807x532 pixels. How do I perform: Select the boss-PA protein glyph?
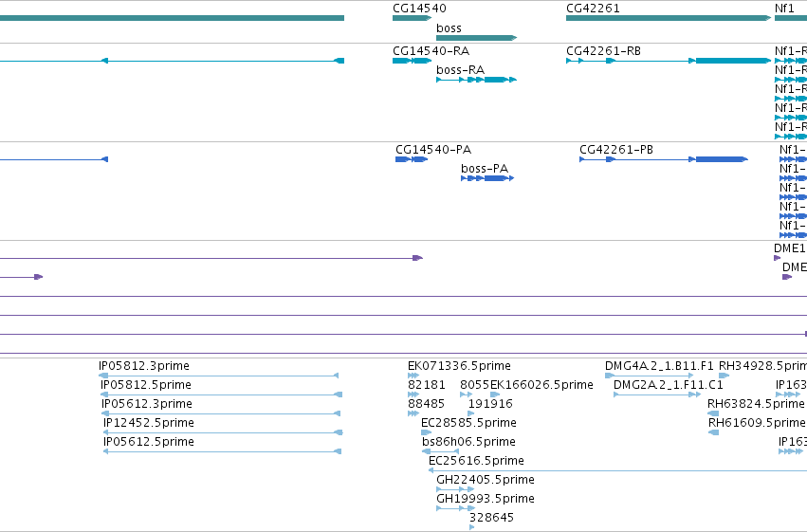point(487,178)
